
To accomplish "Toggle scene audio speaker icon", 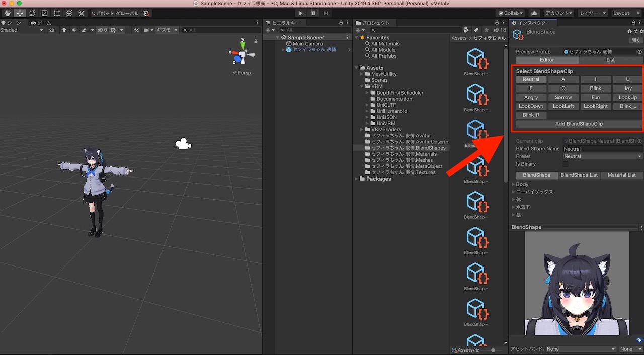I will coord(73,30).
